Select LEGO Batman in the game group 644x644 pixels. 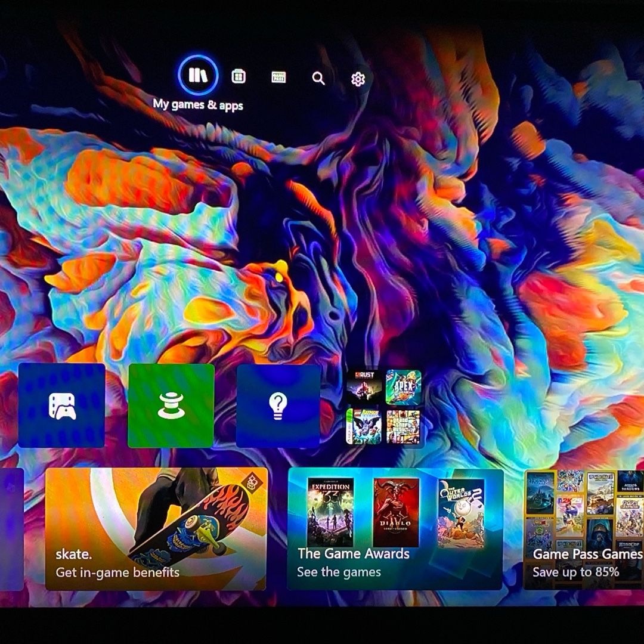tap(364, 426)
